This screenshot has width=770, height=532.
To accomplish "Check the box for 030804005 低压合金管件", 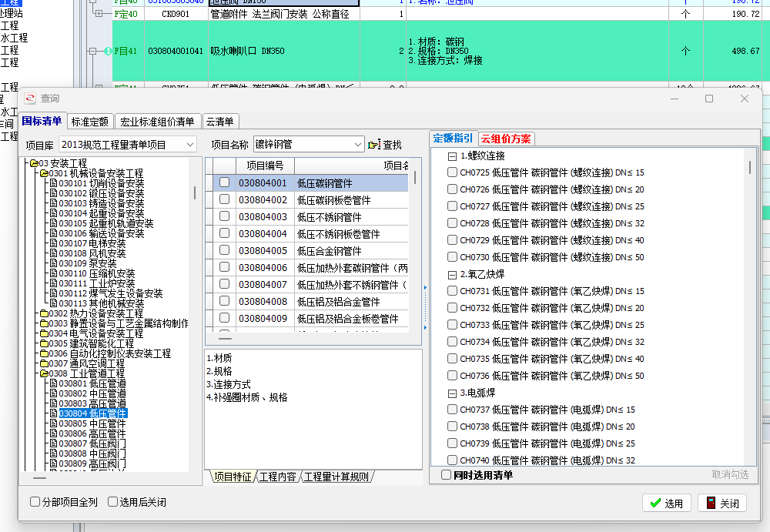I will coord(224,249).
